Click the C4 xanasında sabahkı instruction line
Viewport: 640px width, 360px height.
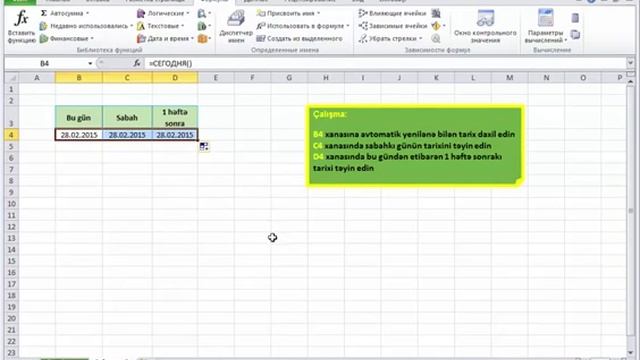coord(402,146)
